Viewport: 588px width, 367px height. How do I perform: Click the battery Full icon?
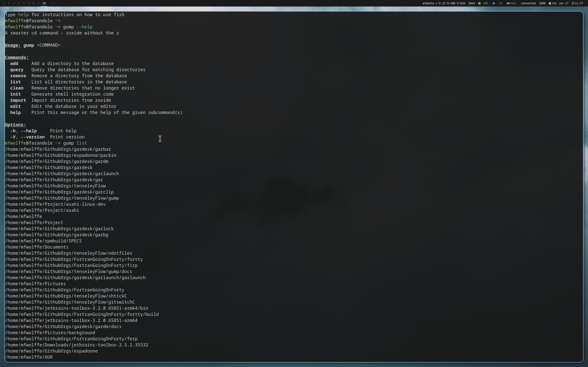508,3
